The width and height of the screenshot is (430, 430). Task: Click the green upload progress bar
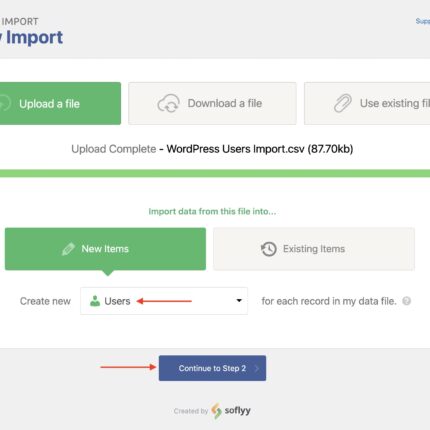[215, 173]
